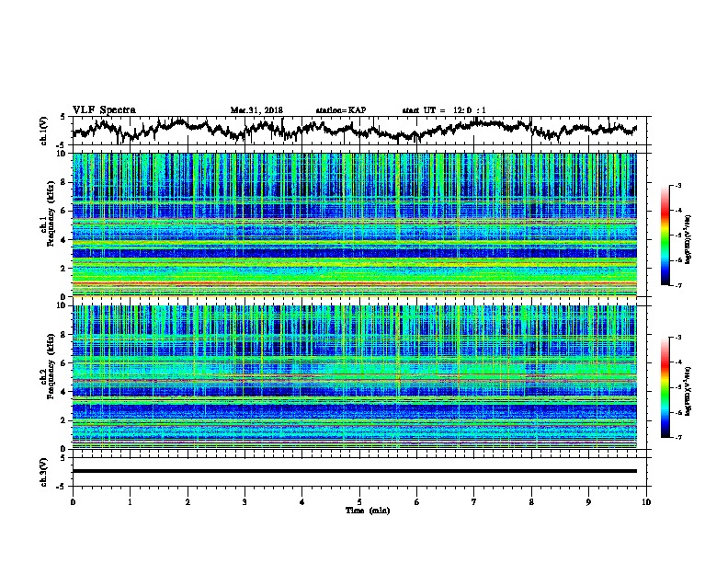728x563 pixels.
Task: Click the ch.1 colorbar 'log(PSD)' label
Action: coord(688,240)
